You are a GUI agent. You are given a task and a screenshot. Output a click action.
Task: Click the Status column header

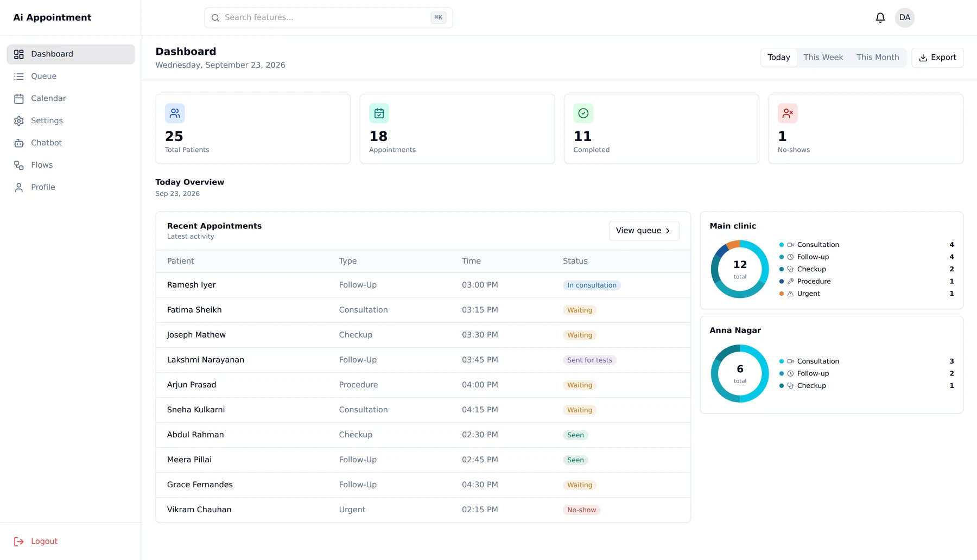pos(575,262)
